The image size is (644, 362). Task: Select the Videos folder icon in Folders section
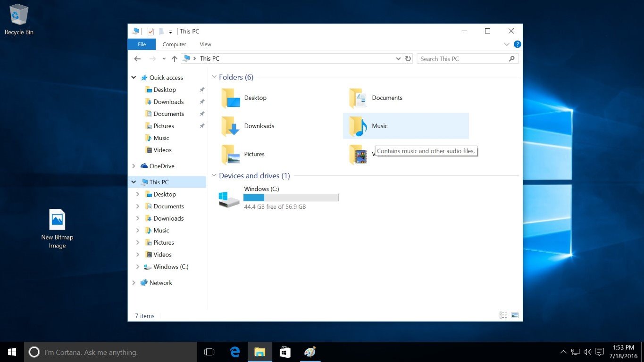pyautogui.click(x=358, y=155)
